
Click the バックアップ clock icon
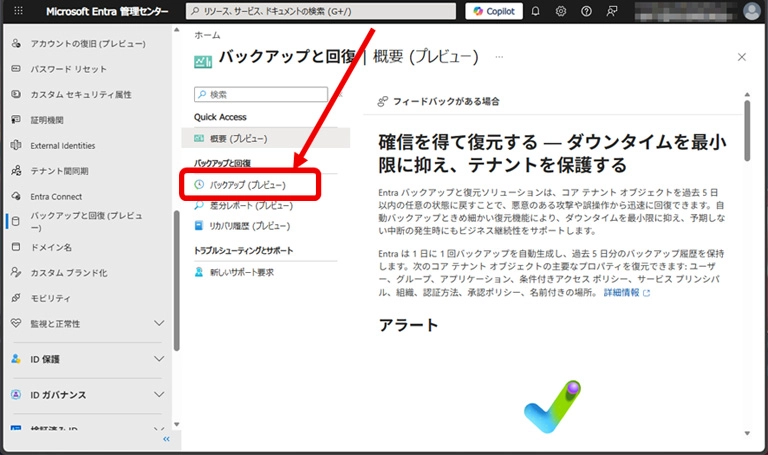(199, 185)
